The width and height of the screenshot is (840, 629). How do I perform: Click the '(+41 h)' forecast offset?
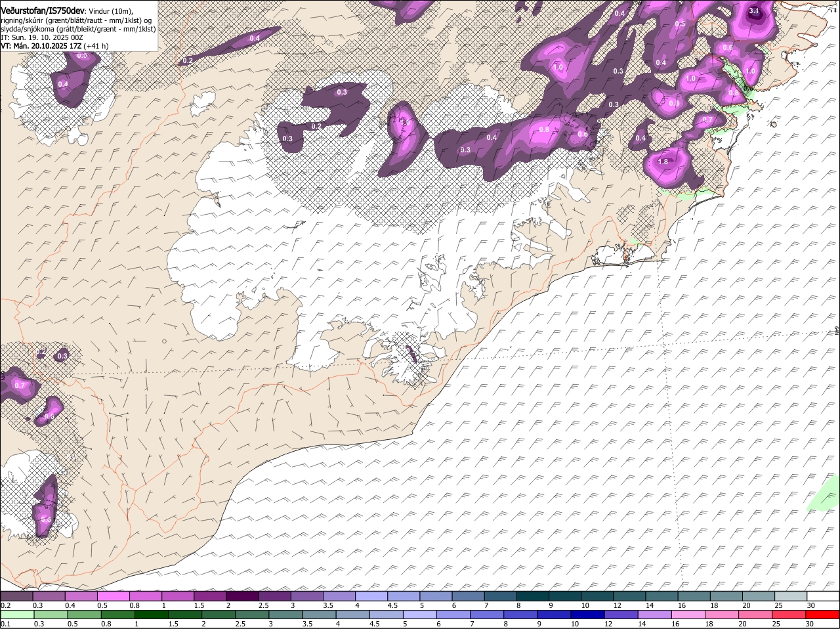96,46
